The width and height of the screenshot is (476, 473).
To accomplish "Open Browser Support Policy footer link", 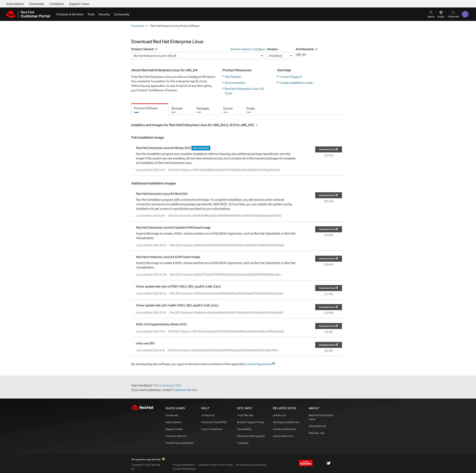I will click(251, 422).
